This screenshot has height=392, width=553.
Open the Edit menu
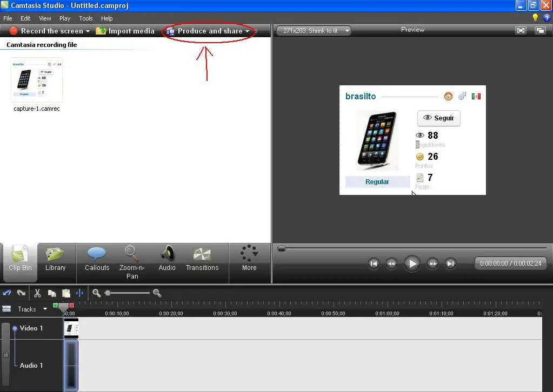coord(25,18)
